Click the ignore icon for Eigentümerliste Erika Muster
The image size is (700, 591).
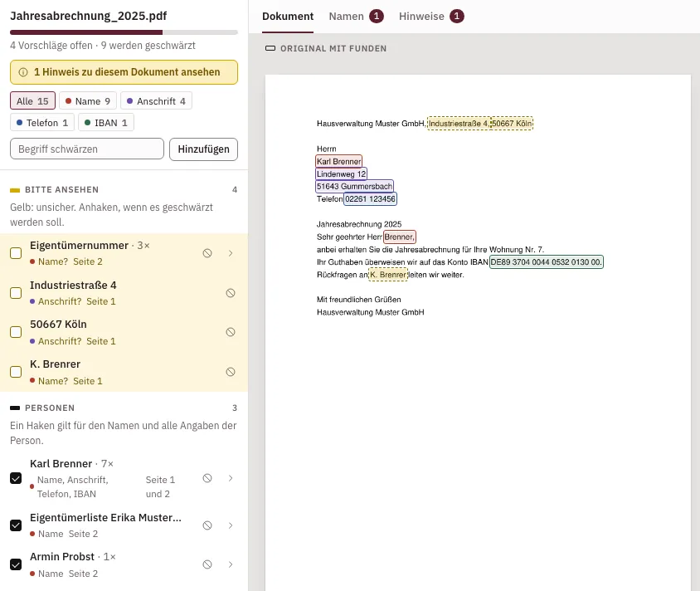[x=207, y=525]
